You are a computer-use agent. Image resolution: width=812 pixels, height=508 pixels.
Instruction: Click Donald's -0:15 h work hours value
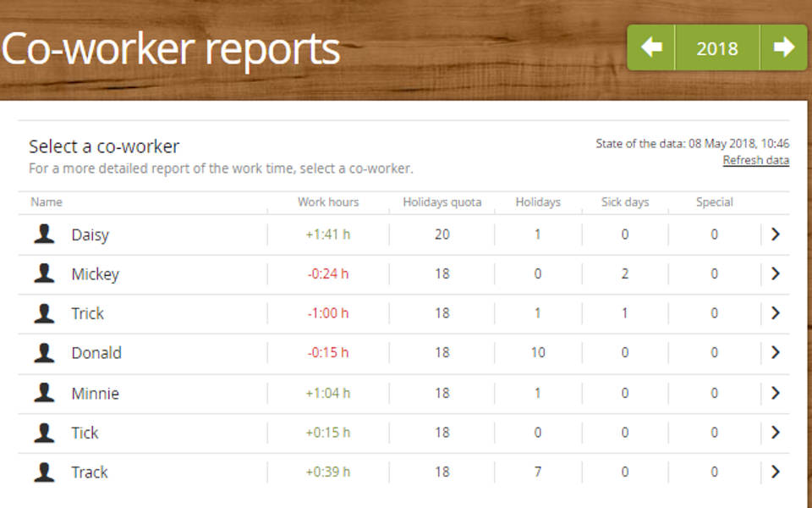pos(328,353)
